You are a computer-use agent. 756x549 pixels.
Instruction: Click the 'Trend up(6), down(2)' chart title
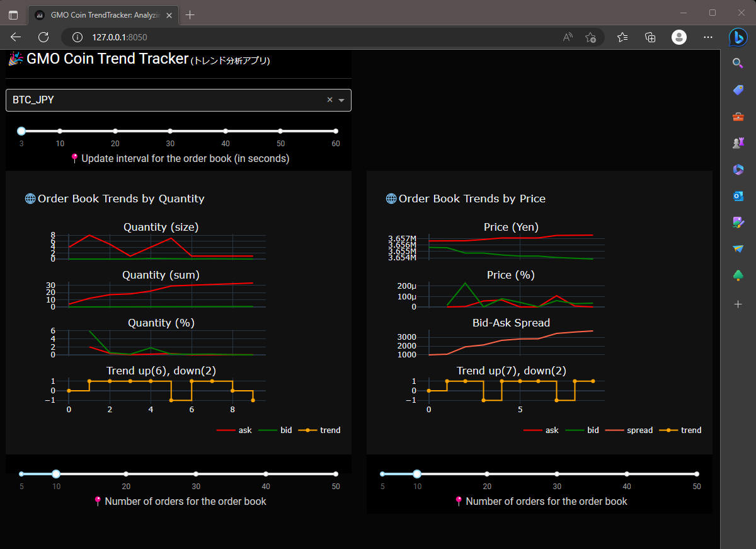tap(161, 371)
